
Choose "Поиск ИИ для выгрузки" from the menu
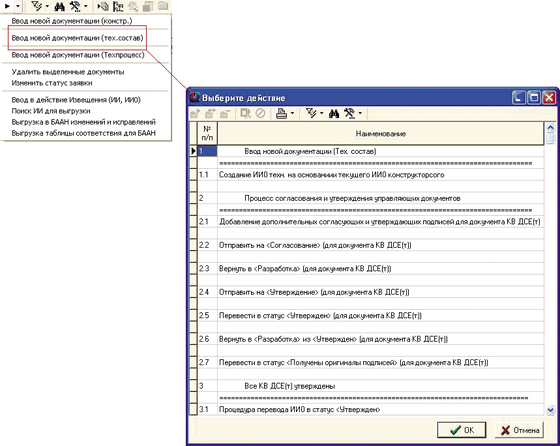51,111
